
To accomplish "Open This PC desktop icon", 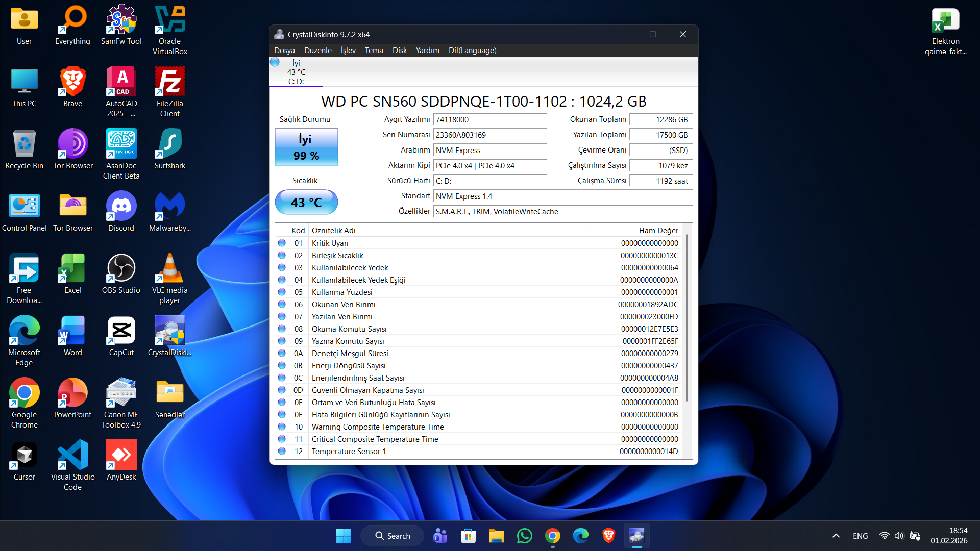I will tap(24, 88).
